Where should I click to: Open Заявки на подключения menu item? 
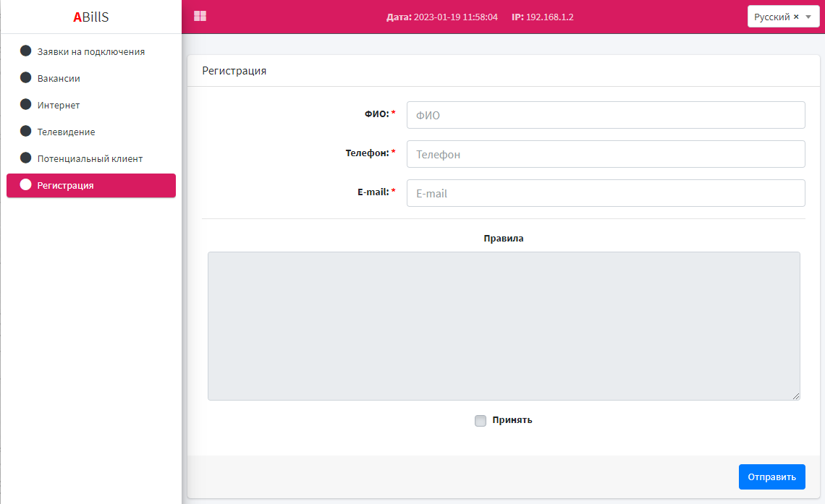coord(91,51)
